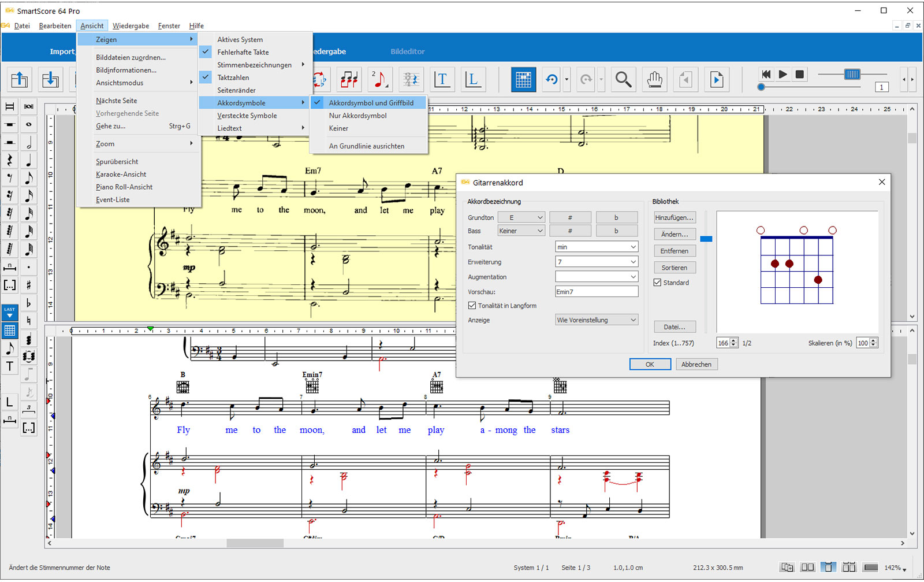
Task: Select Nur Akkordsymbol menu option
Action: click(x=357, y=116)
